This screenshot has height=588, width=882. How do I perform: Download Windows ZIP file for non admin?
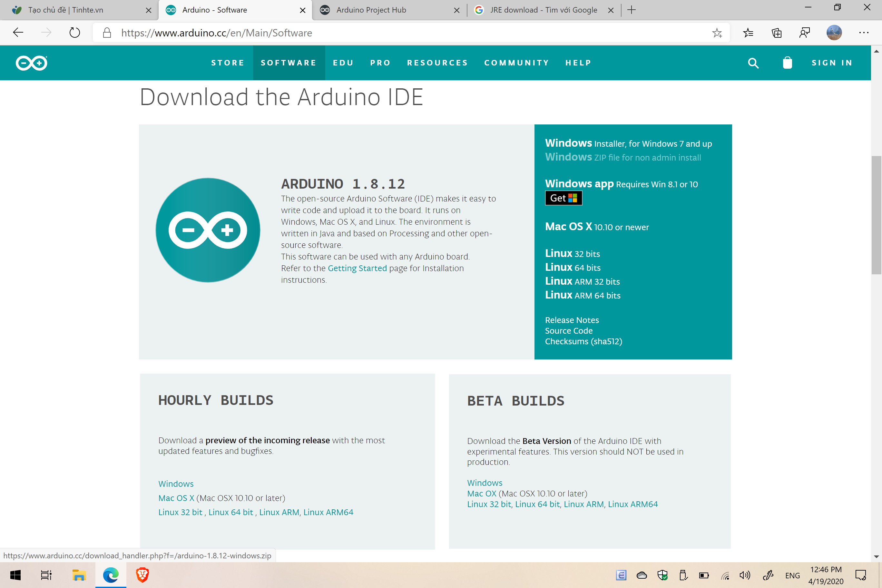pos(623,157)
